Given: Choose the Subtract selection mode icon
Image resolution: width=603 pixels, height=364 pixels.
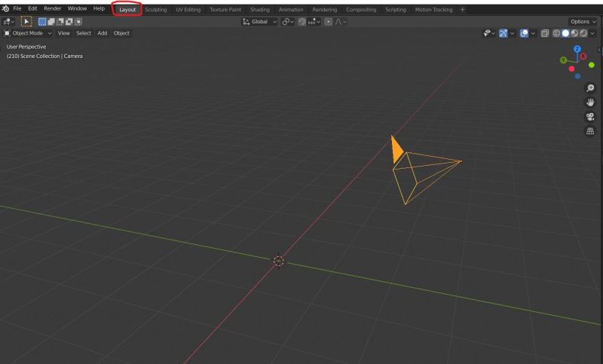Looking at the screenshot, I should coord(60,22).
